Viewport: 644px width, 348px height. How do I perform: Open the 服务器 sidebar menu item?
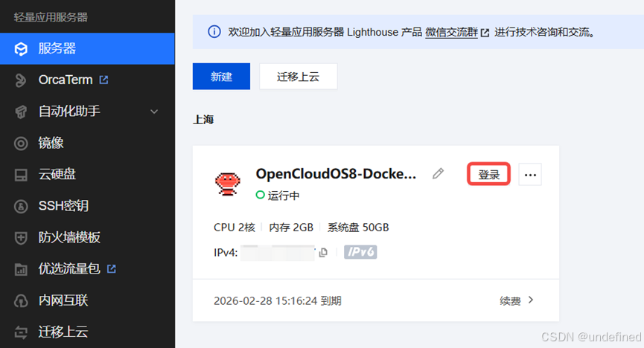tap(87, 48)
